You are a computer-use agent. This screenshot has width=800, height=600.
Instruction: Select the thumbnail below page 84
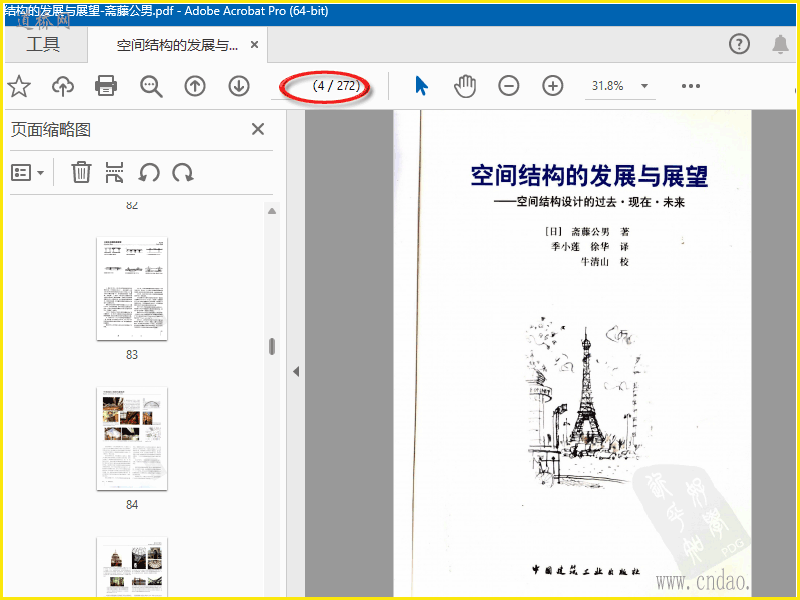[132, 566]
